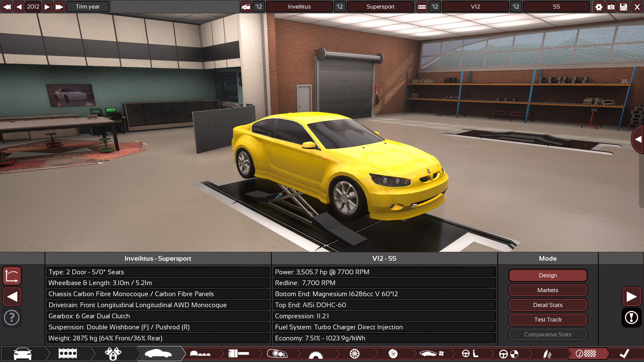The height and width of the screenshot is (362, 644).
Task: Take a screenshot with the camera icon
Action: [611, 7]
